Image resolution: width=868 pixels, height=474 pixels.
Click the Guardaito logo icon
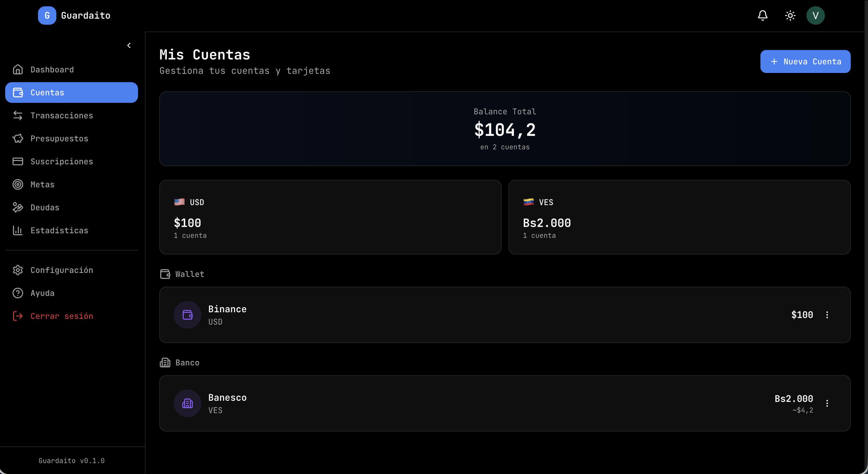coord(47,16)
